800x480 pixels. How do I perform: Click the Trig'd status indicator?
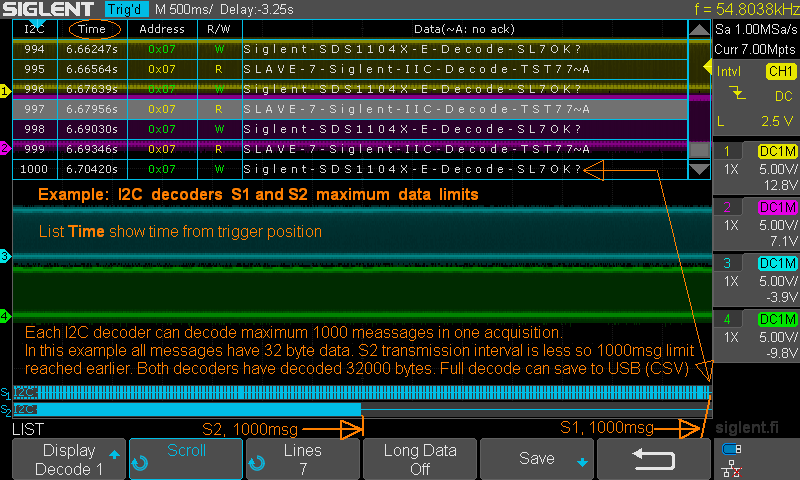pyautogui.click(x=127, y=9)
